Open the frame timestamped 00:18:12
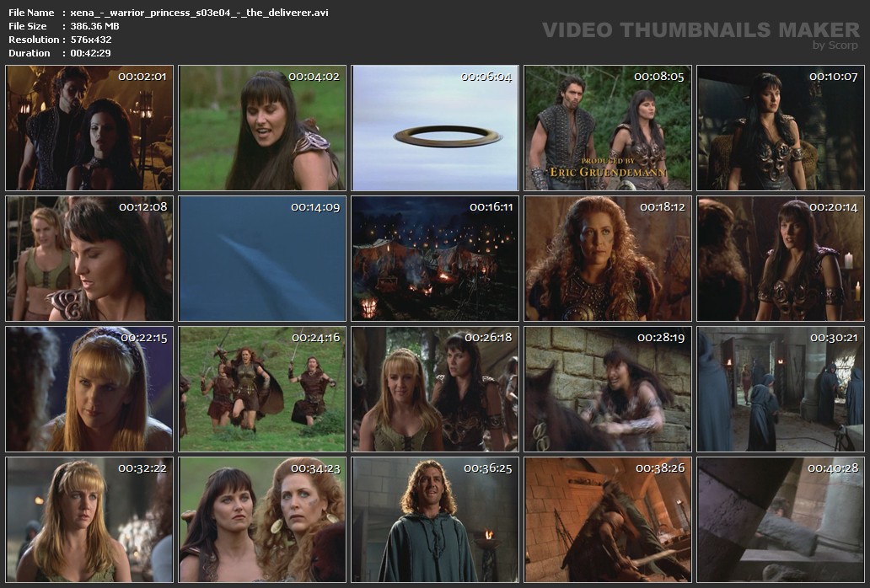This screenshot has height=588, width=870. (x=608, y=259)
